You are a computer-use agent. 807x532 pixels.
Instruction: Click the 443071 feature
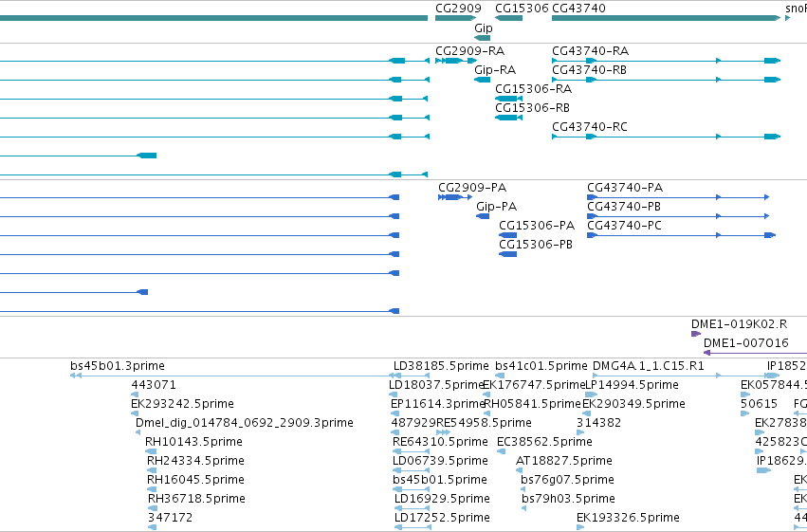(x=154, y=385)
